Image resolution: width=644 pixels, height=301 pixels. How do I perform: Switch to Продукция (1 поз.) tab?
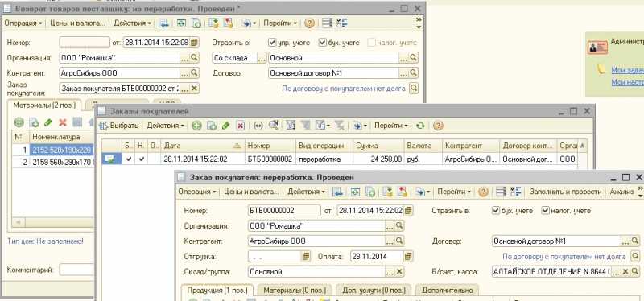click(217, 291)
